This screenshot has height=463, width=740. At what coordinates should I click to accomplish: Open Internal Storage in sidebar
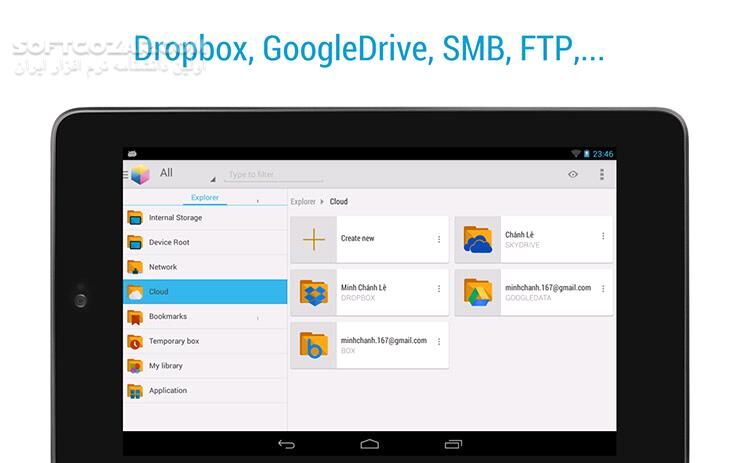pyautogui.click(x=205, y=218)
